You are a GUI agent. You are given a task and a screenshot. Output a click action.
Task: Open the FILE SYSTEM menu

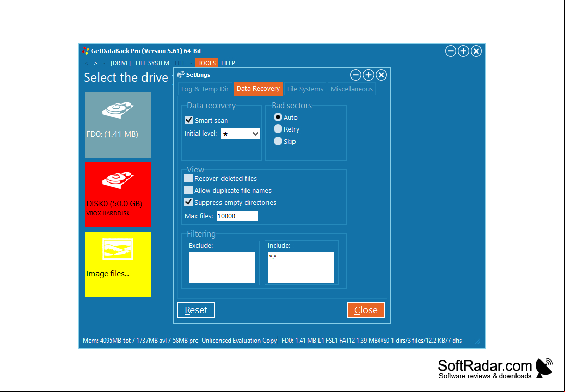153,63
